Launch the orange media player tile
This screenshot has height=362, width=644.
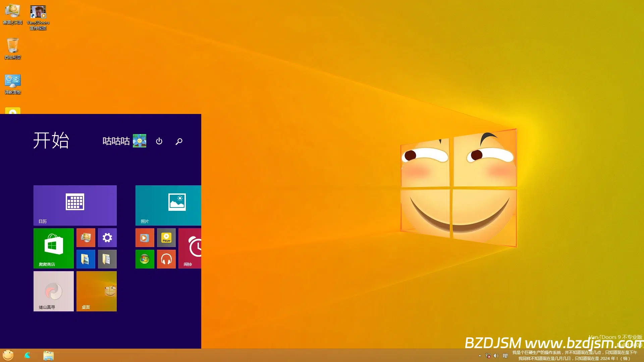tap(145, 238)
